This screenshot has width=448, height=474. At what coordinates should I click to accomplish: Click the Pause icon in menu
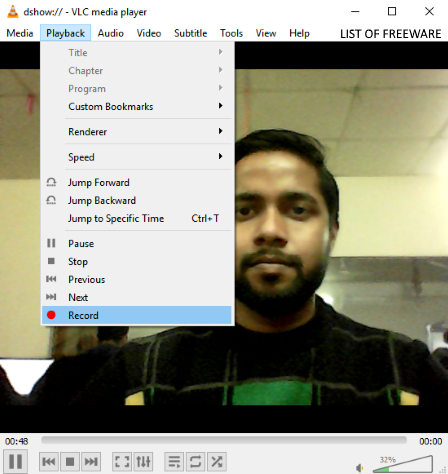click(51, 243)
